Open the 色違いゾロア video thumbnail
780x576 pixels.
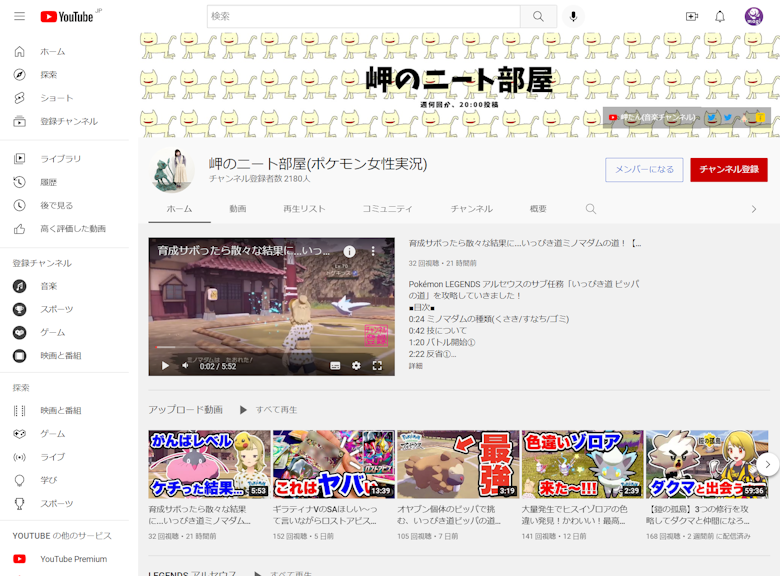(x=582, y=464)
